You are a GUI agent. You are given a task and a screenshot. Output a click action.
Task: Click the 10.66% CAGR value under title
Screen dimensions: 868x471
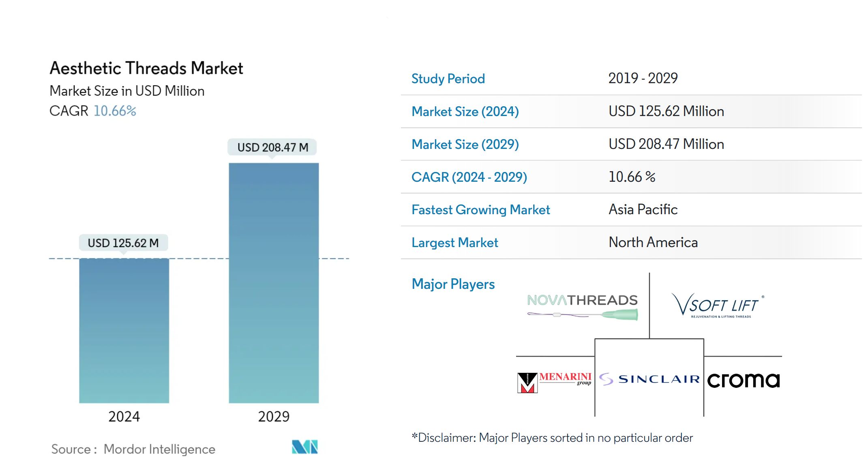click(x=115, y=111)
